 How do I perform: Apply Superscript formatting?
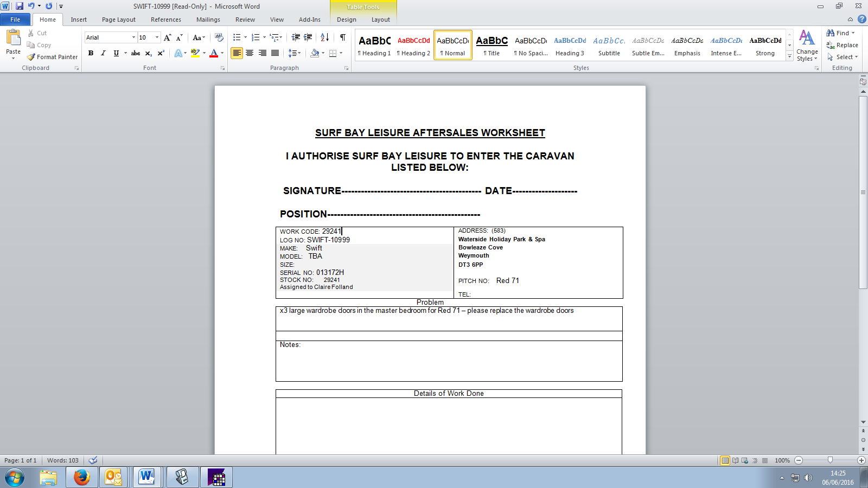tap(161, 53)
